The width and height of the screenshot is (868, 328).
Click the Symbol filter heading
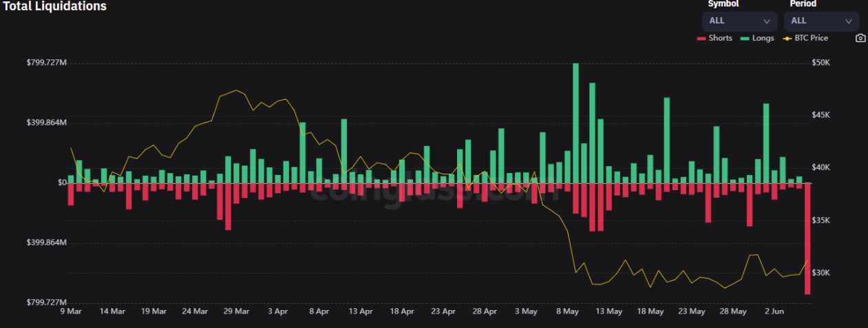point(723,4)
